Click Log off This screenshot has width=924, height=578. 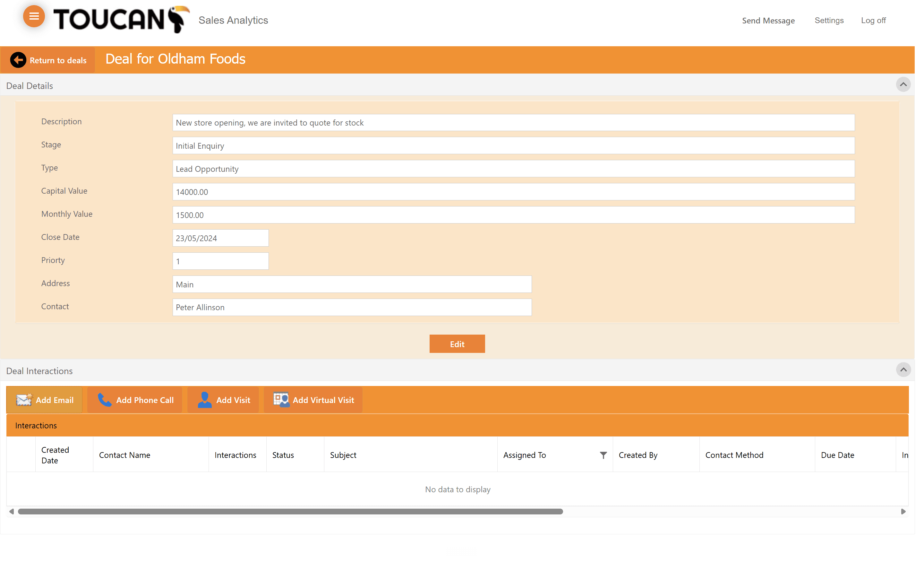click(873, 20)
